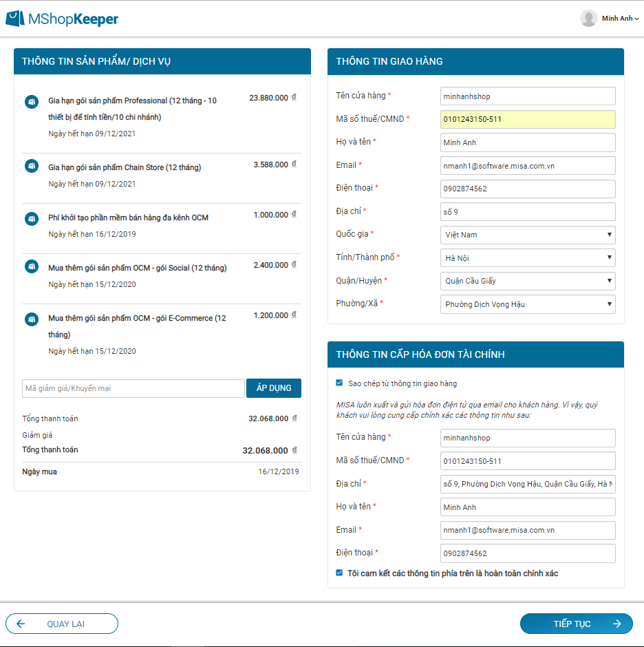The image size is (644, 647).
Task: Open the Tỉnh/Thành phố dropdown
Action: click(528, 258)
